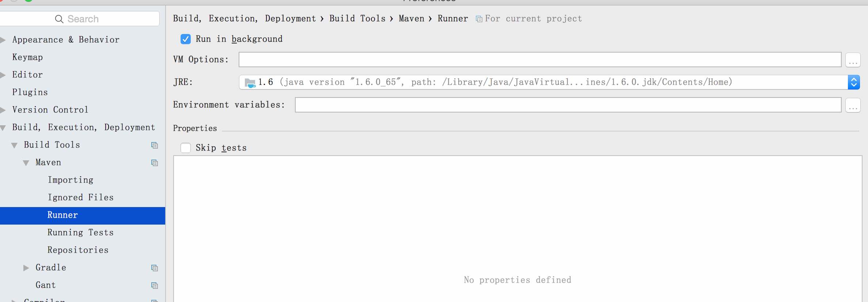The width and height of the screenshot is (868, 302).
Task: Expand the Appearance & Behavior section
Action: coord(3,40)
